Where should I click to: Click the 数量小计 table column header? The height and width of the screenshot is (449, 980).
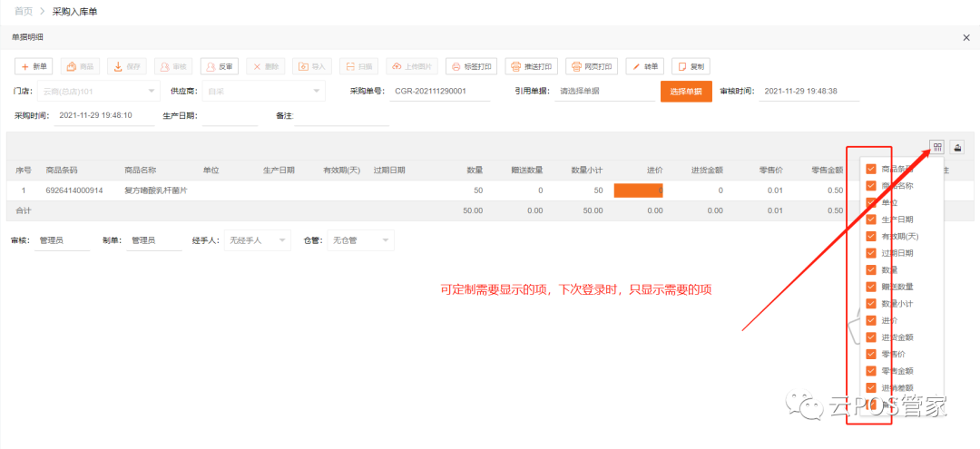587,170
